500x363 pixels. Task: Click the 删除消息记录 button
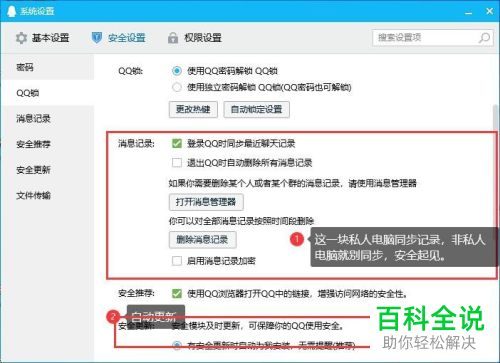203,240
